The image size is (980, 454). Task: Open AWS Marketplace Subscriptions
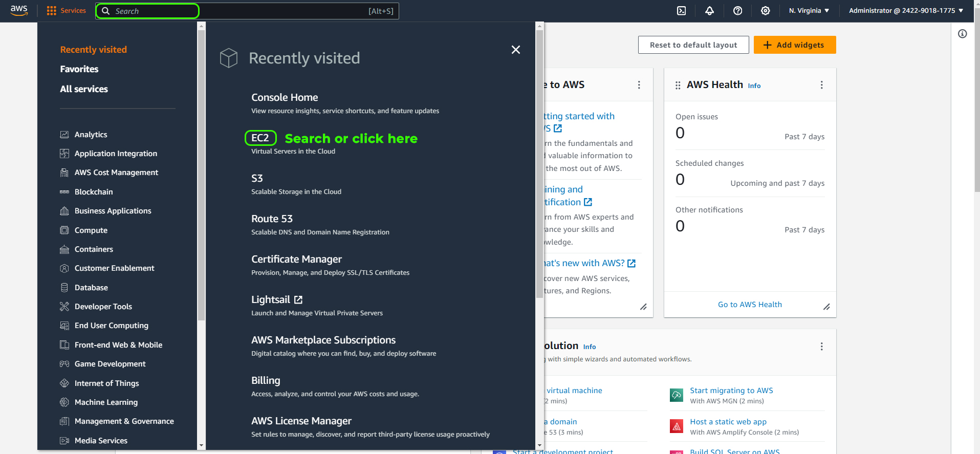coord(323,340)
